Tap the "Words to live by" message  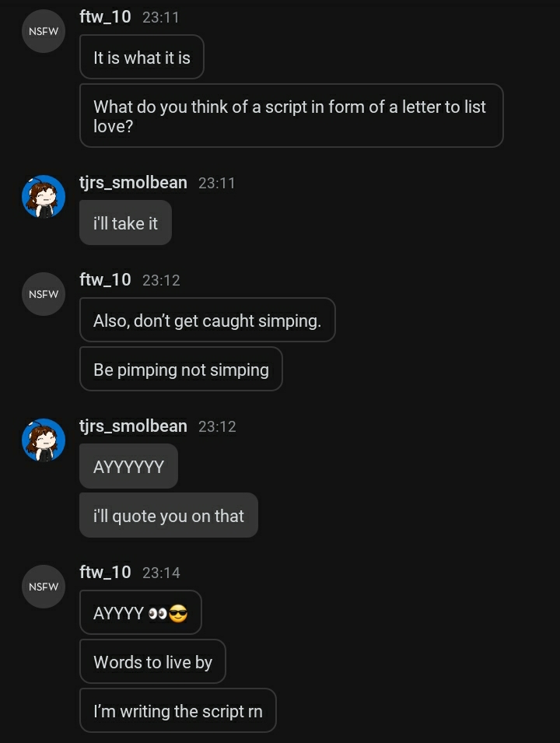click(x=152, y=662)
